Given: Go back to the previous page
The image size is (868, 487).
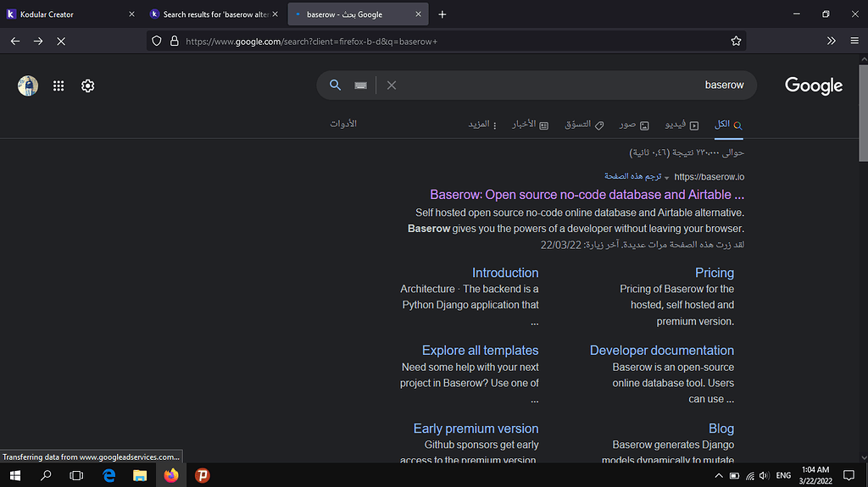Looking at the screenshot, I should (15, 41).
